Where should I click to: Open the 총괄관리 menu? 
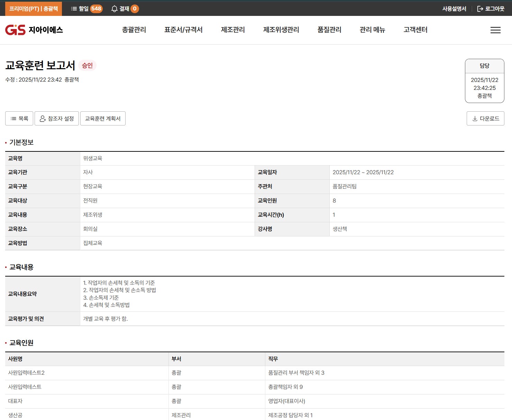point(134,30)
